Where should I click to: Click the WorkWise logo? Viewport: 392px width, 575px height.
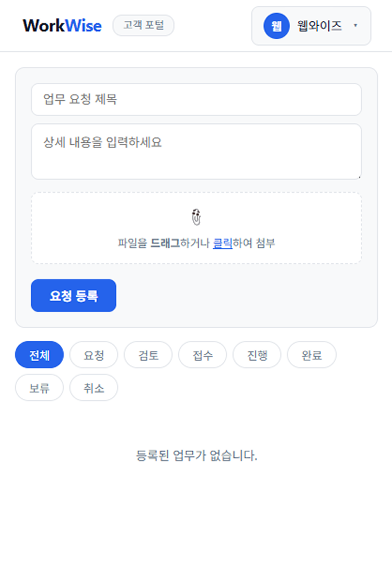click(x=62, y=26)
